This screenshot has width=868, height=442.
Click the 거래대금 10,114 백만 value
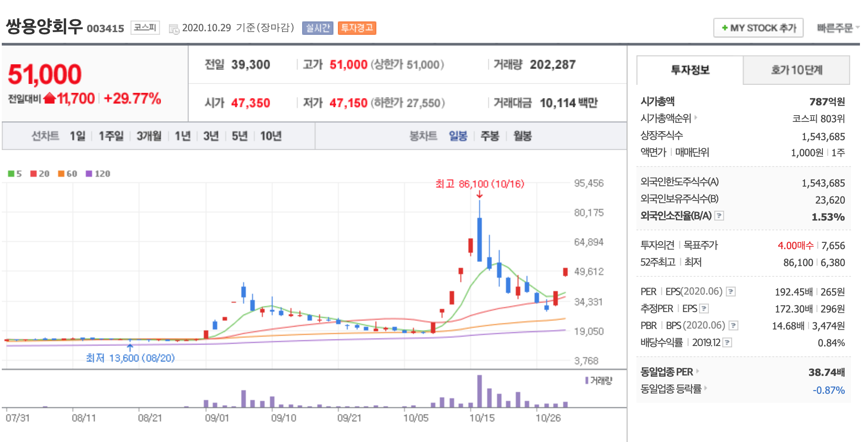(x=569, y=103)
